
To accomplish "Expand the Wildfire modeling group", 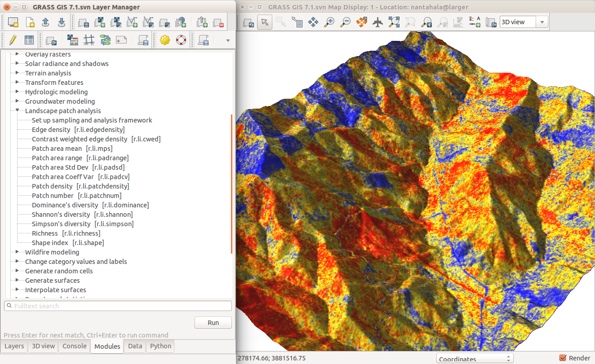I will point(18,252).
